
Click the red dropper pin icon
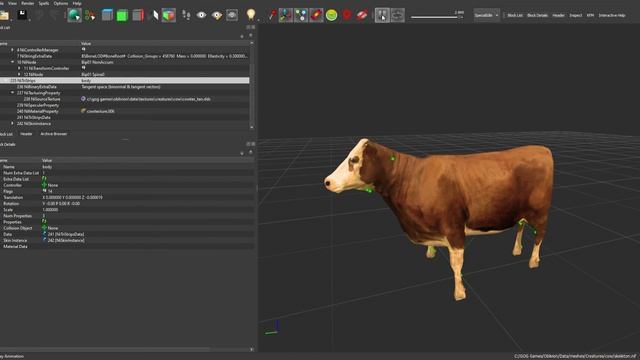click(272, 16)
